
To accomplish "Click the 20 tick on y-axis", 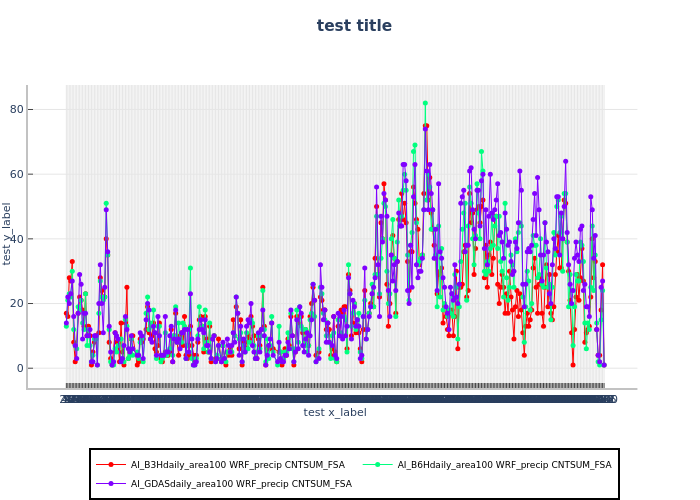I will pyautogui.click(x=43, y=303).
